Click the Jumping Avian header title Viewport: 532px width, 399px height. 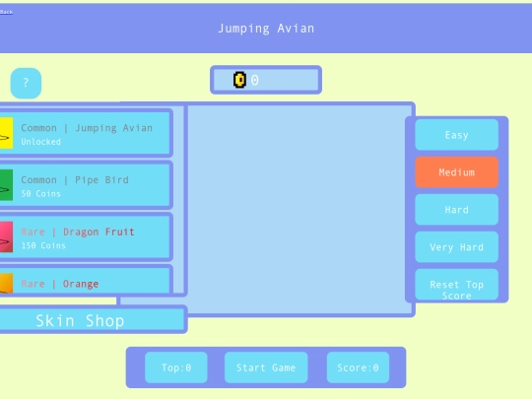pyautogui.click(x=266, y=29)
